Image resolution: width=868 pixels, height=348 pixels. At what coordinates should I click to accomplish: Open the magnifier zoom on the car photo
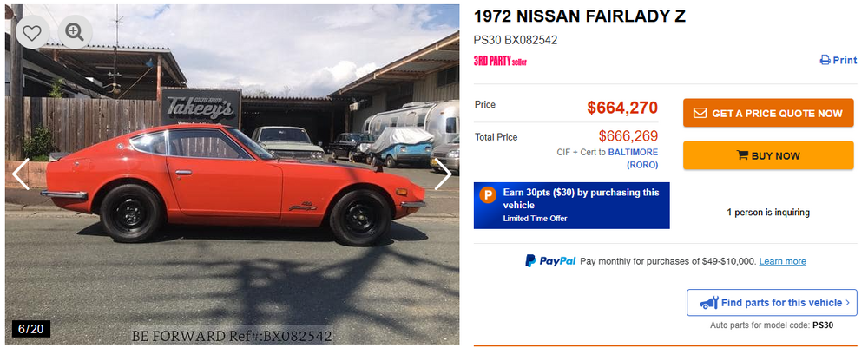[x=75, y=33]
